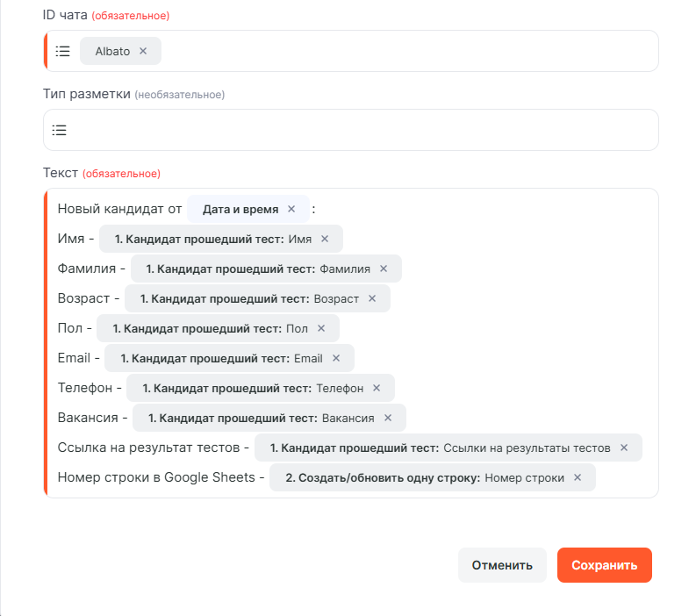This screenshot has width=696, height=616.
Task: Delete the Имя variable tag
Action: [x=325, y=239]
